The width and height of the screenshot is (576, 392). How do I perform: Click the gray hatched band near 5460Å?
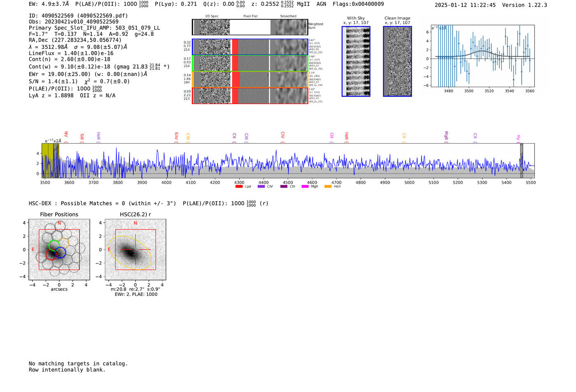(521, 160)
